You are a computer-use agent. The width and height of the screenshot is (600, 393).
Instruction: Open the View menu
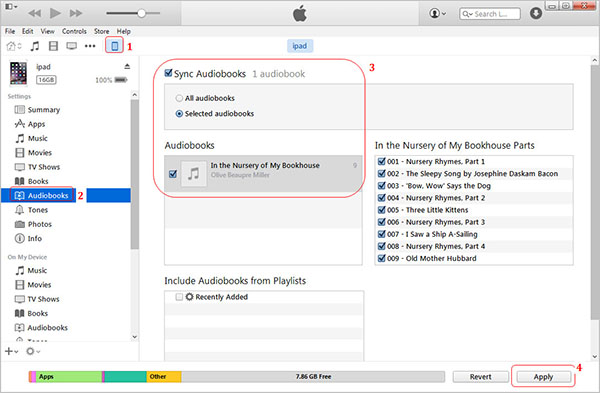(x=47, y=31)
